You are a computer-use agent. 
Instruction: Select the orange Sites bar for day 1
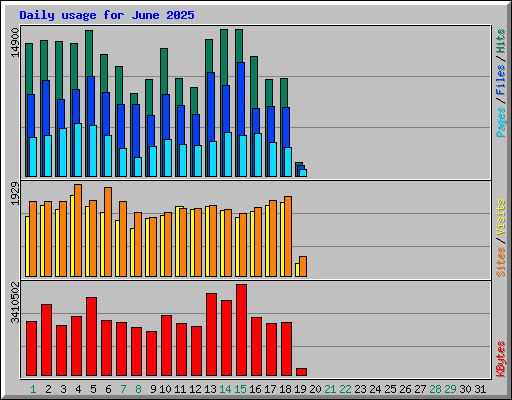(33, 239)
